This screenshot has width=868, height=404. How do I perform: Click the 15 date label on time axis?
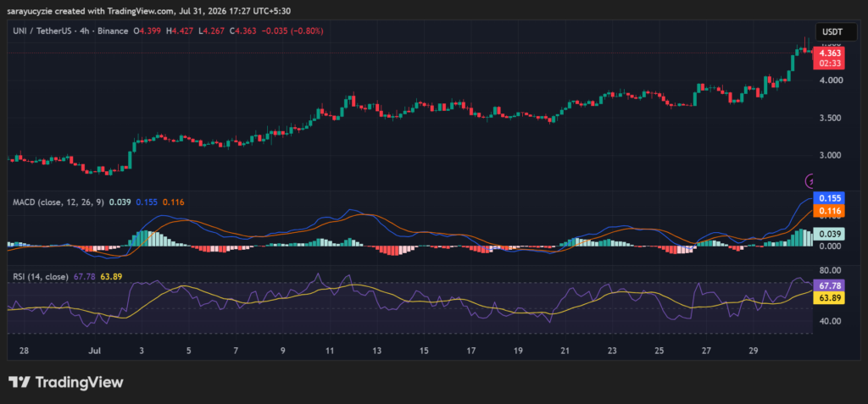[x=424, y=351]
